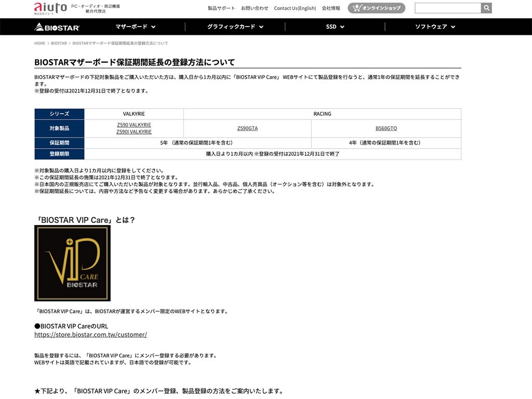Open the Z590 VALKYRIE product link

click(134, 125)
